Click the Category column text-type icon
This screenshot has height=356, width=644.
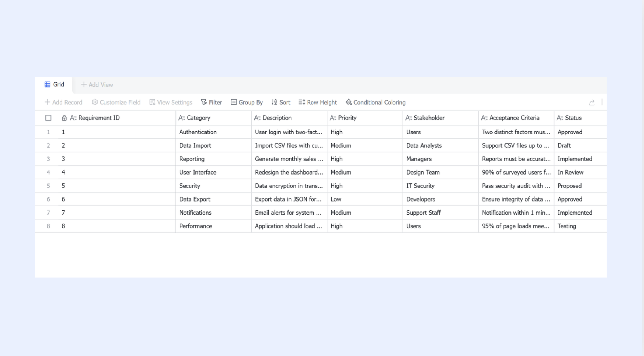click(x=182, y=118)
